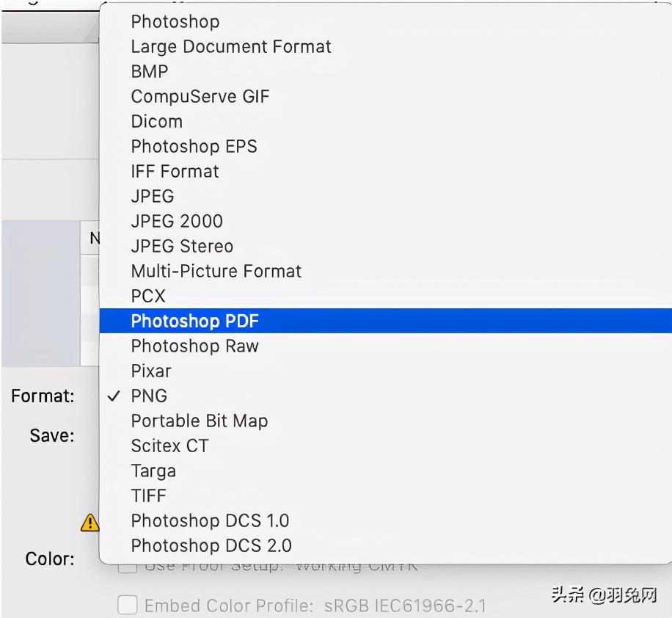
Task: Select Targa format entry
Action: pyautogui.click(x=153, y=470)
